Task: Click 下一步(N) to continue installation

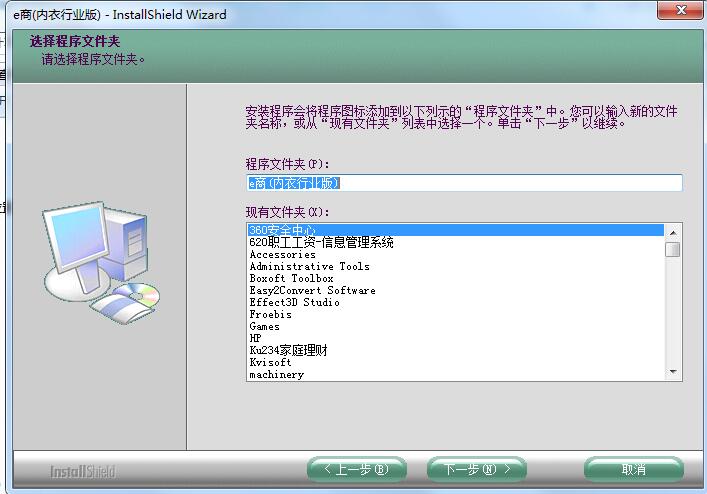Action: tap(477, 470)
